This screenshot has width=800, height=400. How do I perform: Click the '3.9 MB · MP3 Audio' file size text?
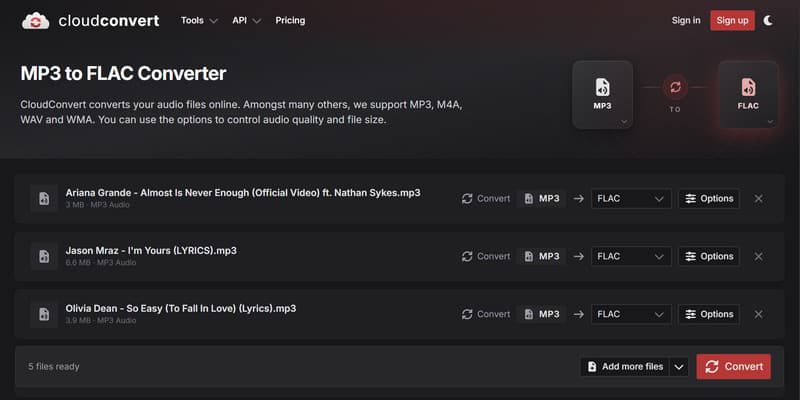pos(101,320)
